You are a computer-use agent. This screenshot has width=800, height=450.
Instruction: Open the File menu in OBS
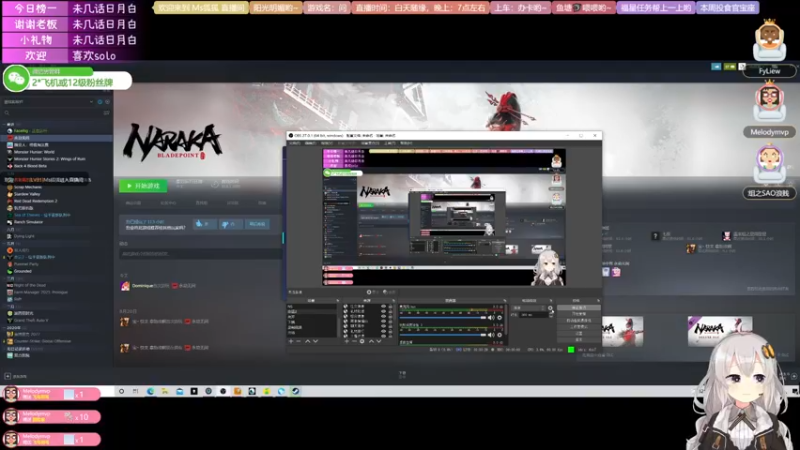(295, 143)
